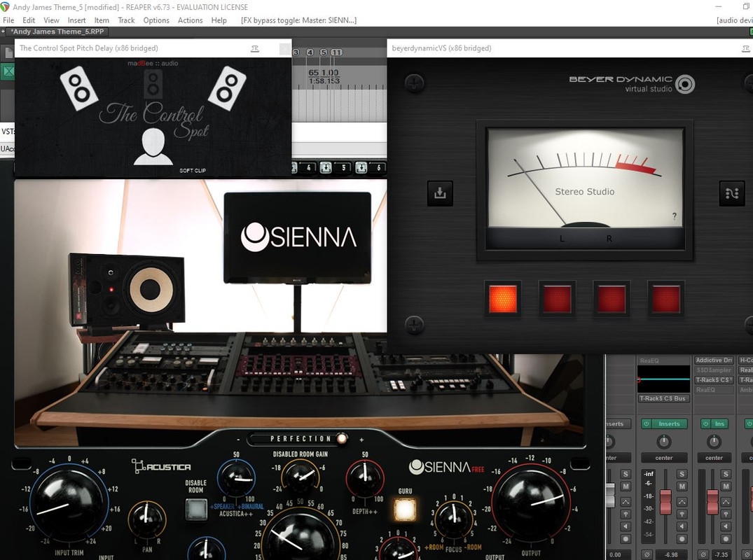Click the left speaker in The Control Spot
Image resolution: width=753 pixels, height=560 pixels.
click(x=78, y=87)
